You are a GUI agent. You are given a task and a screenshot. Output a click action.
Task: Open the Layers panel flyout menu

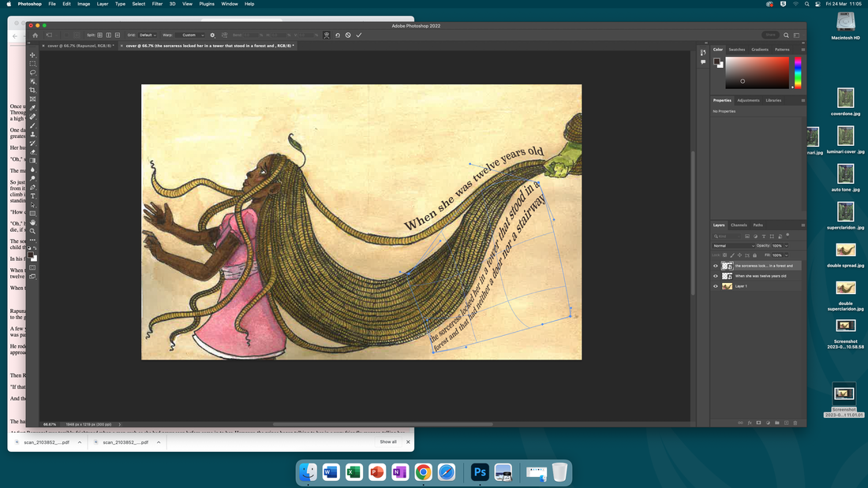pyautogui.click(x=803, y=225)
